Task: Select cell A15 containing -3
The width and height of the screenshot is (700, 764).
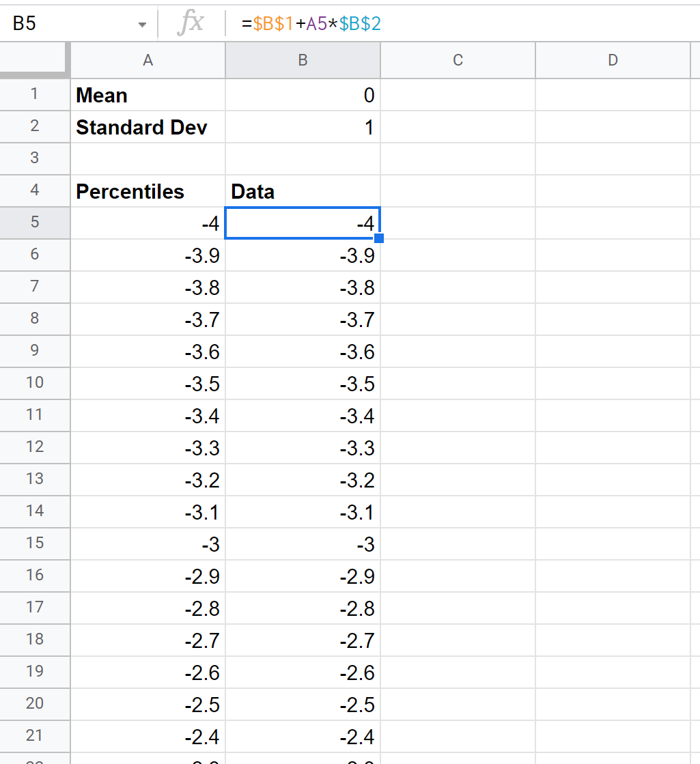Action: [x=148, y=544]
